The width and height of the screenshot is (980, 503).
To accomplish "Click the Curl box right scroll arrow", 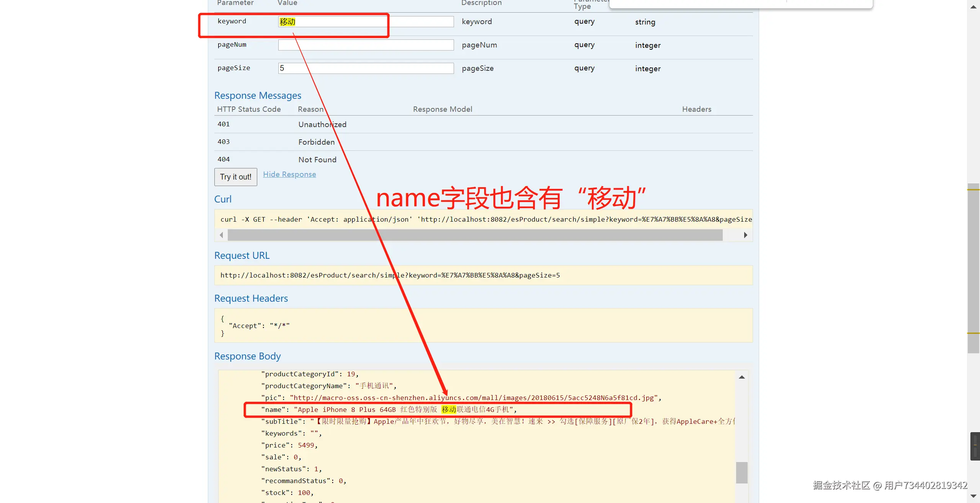I will click(745, 235).
